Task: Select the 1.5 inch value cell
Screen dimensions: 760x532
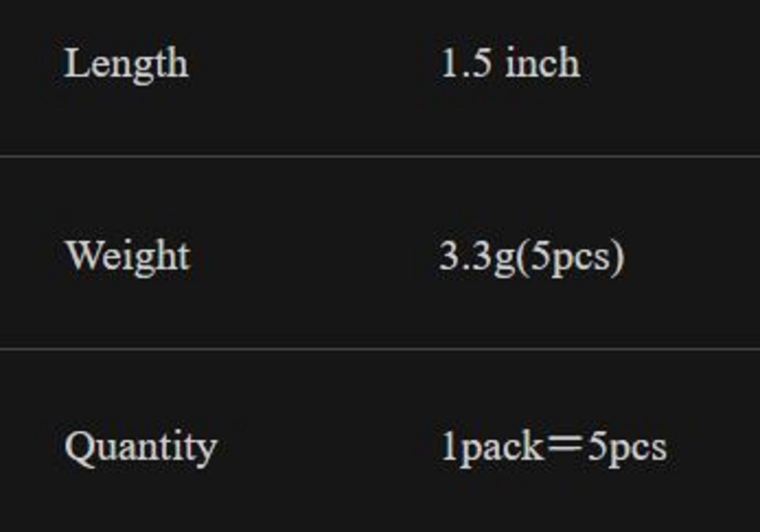Action: [510, 63]
